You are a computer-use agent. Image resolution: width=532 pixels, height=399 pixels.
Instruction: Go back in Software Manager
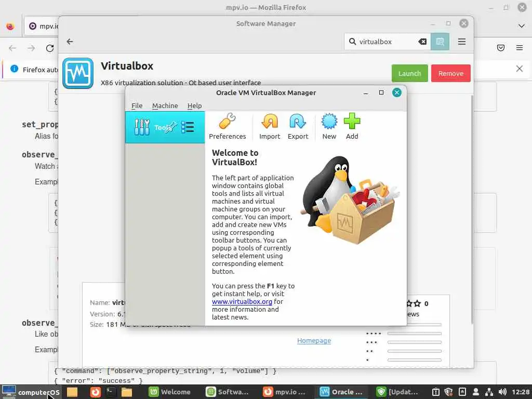coord(70,42)
